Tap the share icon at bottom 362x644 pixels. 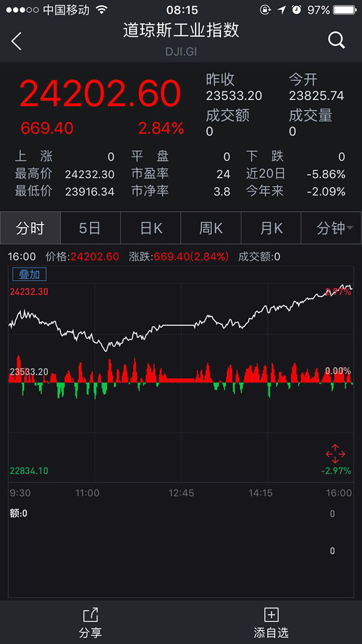(91, 615)
